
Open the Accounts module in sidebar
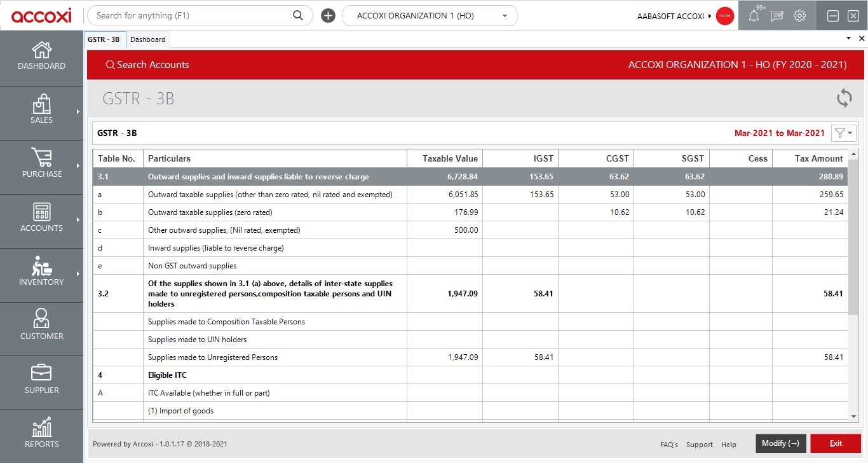(41, 218)
